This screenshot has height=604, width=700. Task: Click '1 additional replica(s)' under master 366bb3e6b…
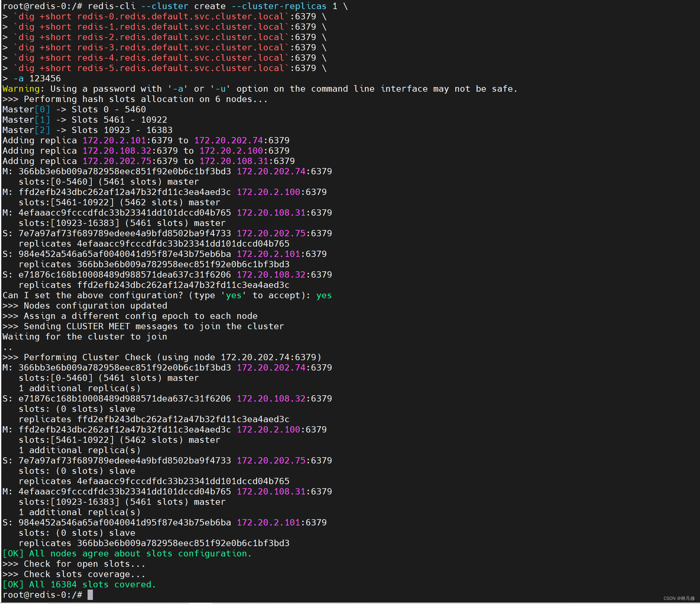pos(80,388)
